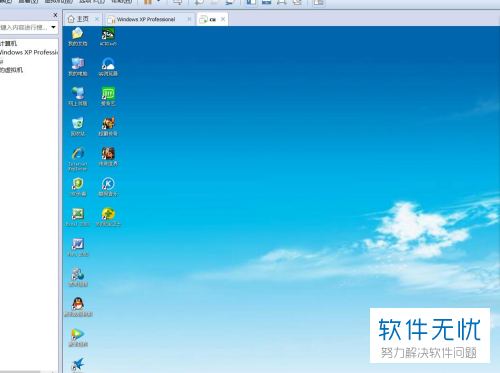
Task: Launch the game shortcut below iQiyi
Action: coord(108,126)
